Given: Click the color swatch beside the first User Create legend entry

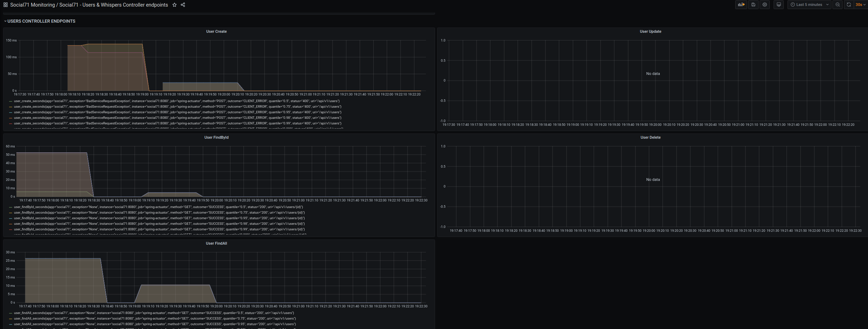Looking at the screenshot, I should 11,101.
